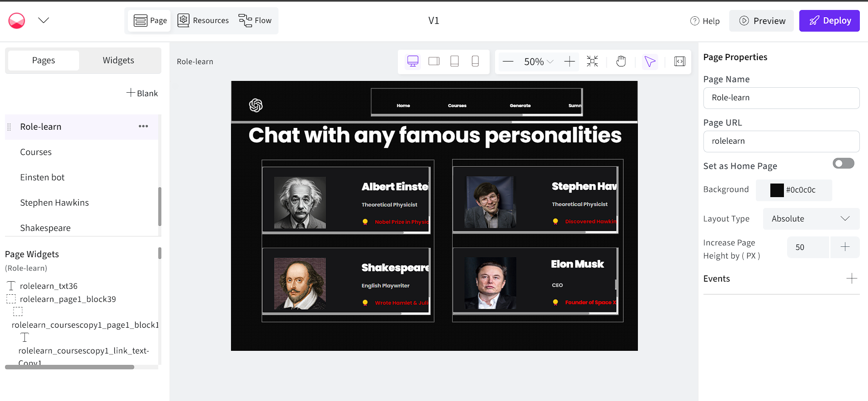Click Courses in the canvas navbar
Viewport: 868px width, 401px height.
[x=457, y=105]
